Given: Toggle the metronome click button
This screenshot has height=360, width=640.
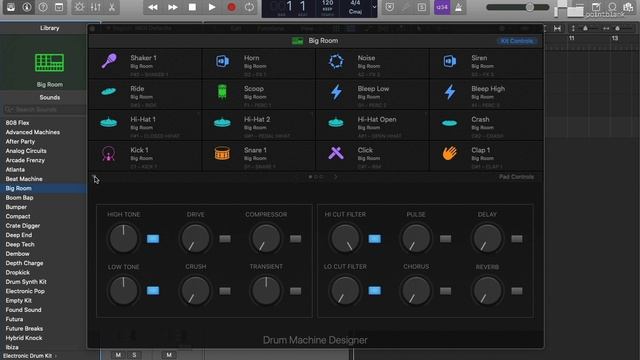Looking at the screenshot, I should [x=458, y=7].
